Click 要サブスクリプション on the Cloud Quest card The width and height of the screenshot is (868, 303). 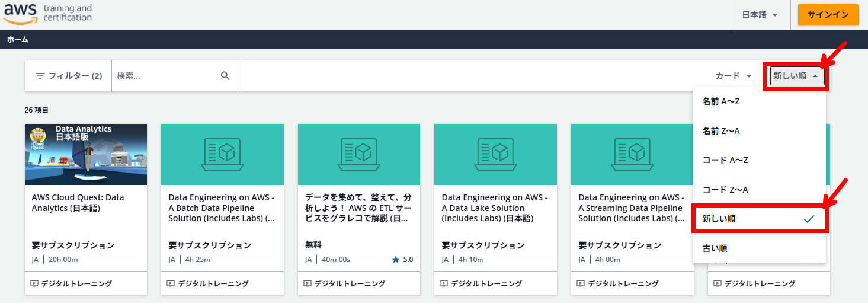click(73, 245)
